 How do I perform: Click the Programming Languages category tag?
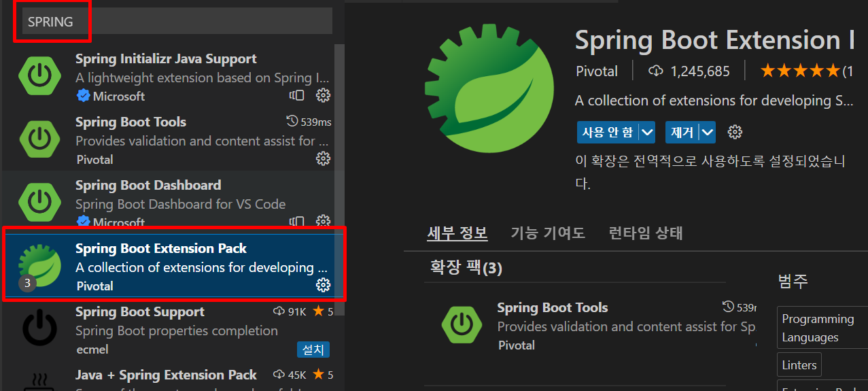pos(822,328)
